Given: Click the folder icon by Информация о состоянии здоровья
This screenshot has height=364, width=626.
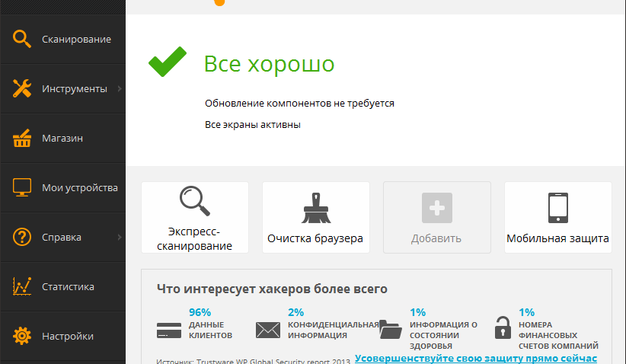Looking at the screenshot, I should tap(391, 329).
